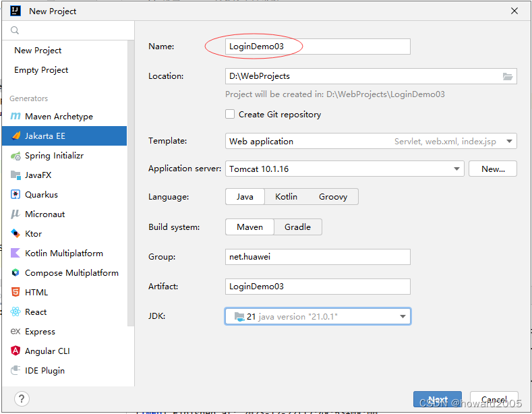Click the Maven Archetype icon
This screenshot has width=532, height=414.
pos(16,117)
